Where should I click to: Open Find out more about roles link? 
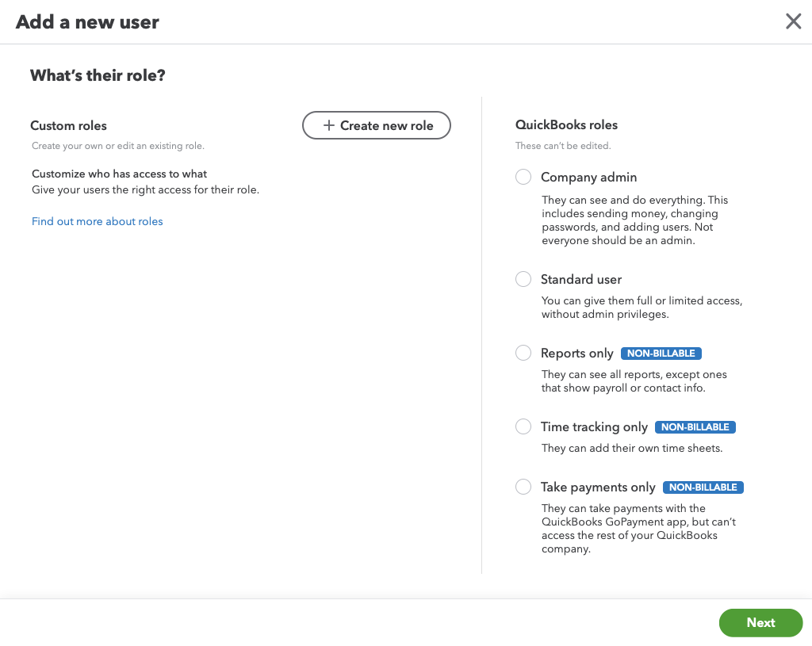98,222
